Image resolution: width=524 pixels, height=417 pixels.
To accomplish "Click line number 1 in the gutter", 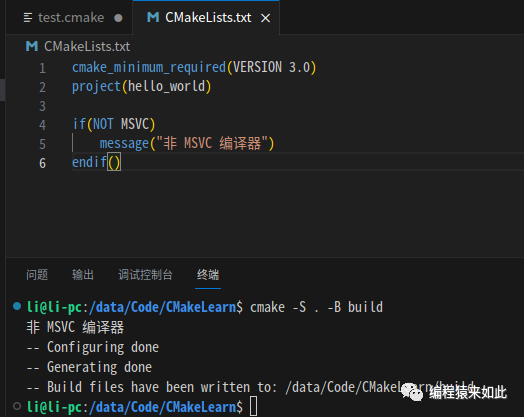I will [x=42, y=68].
